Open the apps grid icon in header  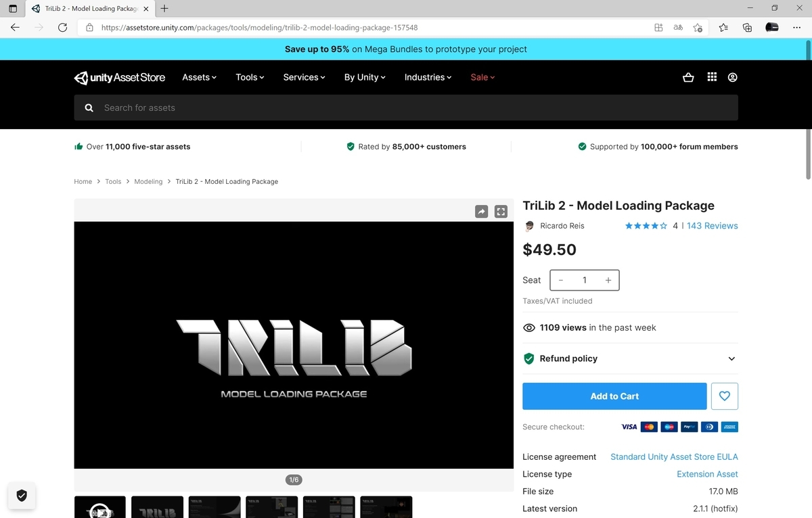click(712, 77)
